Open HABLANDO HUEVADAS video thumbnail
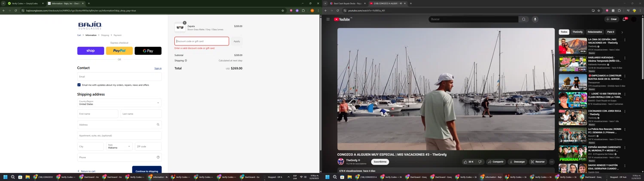This screenshot has height=181, width=644. coord(573,63)
